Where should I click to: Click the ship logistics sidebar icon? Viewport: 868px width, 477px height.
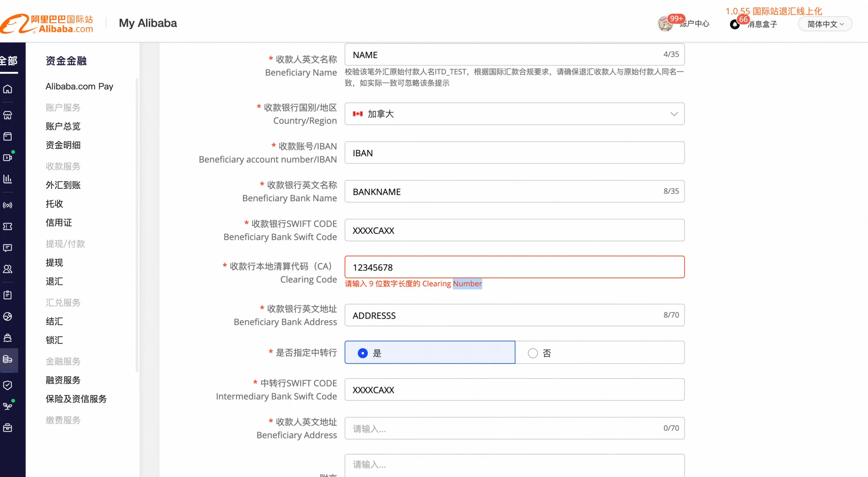(7, 338)
